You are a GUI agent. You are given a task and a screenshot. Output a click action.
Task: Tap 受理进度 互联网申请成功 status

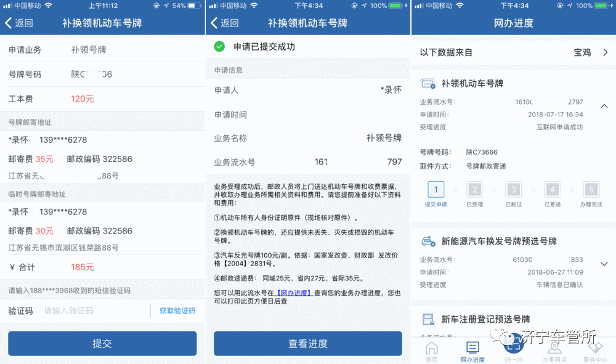tap(559, 127)
